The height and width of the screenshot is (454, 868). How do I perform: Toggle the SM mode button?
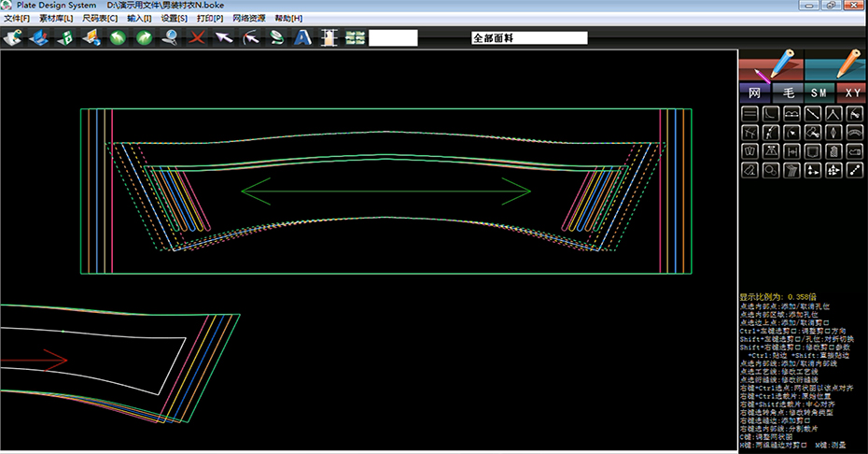pyautogui.click(x=819, y=92)
